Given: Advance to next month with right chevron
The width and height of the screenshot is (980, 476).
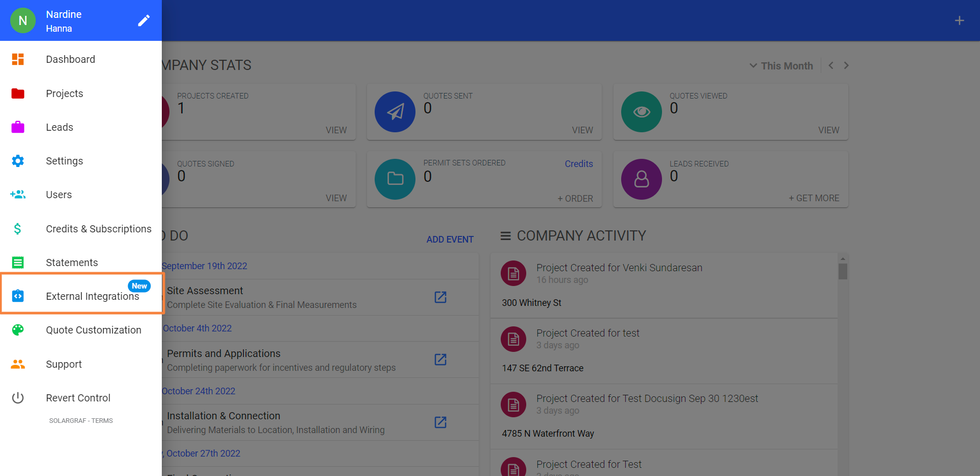Looking at the screenshot, I should [x=847, y=65].
